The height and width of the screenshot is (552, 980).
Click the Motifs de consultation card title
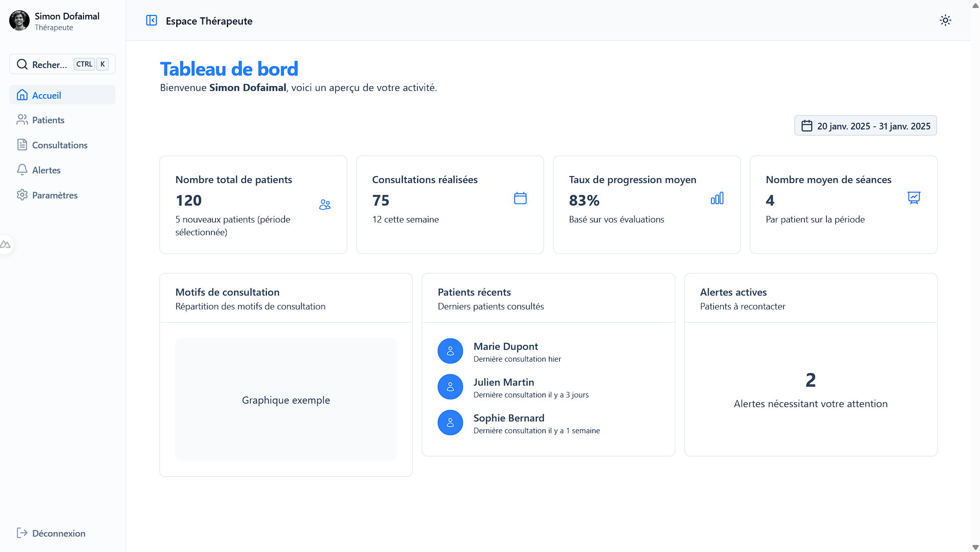(x=227, y=292)
